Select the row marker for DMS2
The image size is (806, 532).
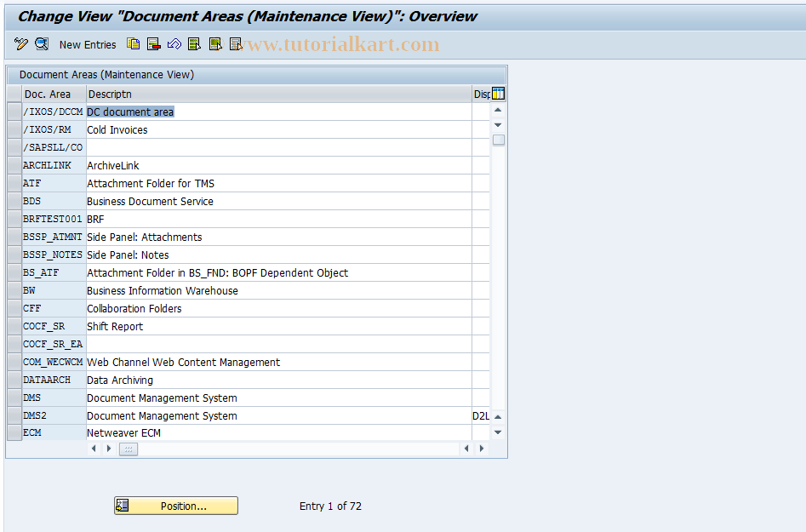tap(13, 415)
